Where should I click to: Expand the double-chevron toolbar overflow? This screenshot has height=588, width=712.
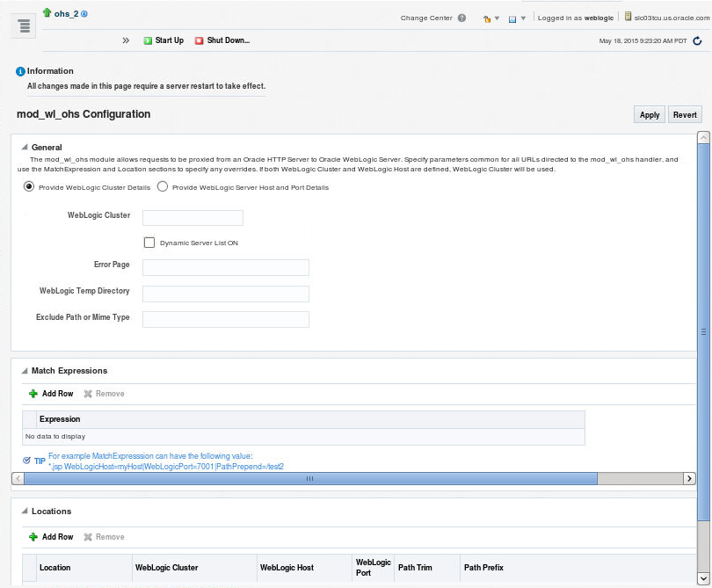pyautogui.click(x=126, y=40)
